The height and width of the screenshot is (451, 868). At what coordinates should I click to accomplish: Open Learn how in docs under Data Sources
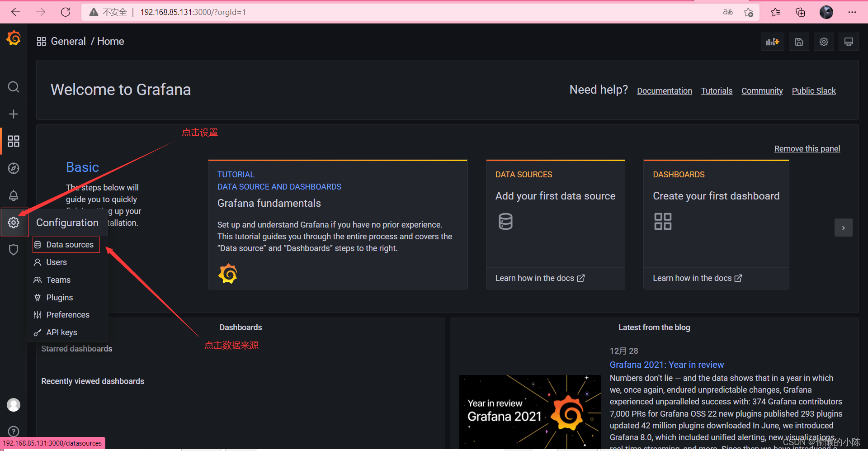pyautogui.click(x=540, y=278)
